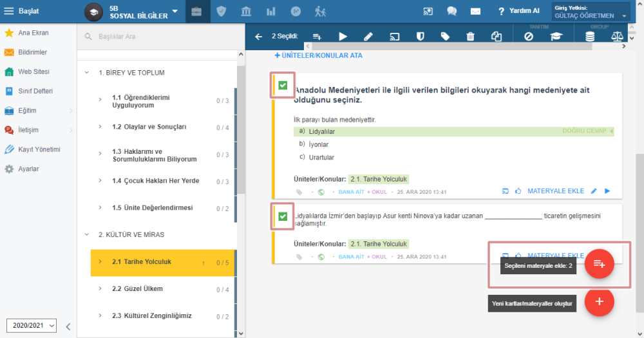The width and height of the screenshot is (644, 338).
Task: Play selected items from the toolbar
Action: coord(343,37)
